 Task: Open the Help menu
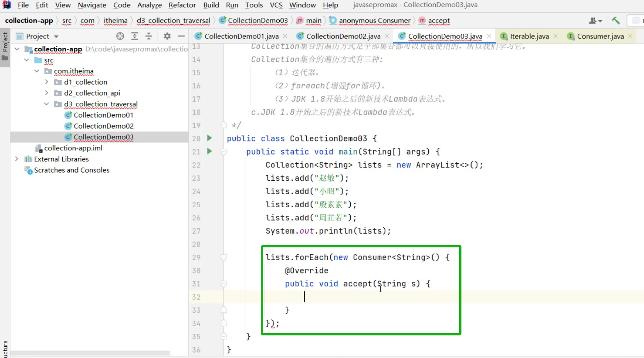pos(330,5)
